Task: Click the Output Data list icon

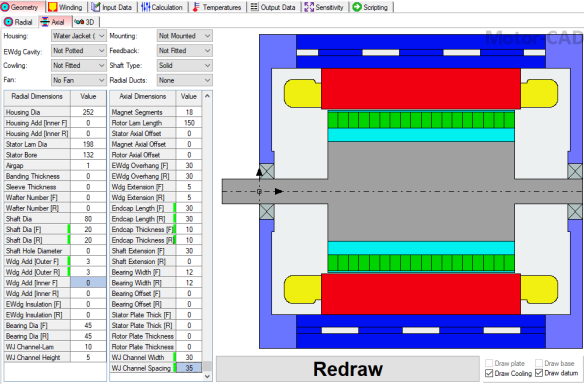Action: (x=254, y=7)
